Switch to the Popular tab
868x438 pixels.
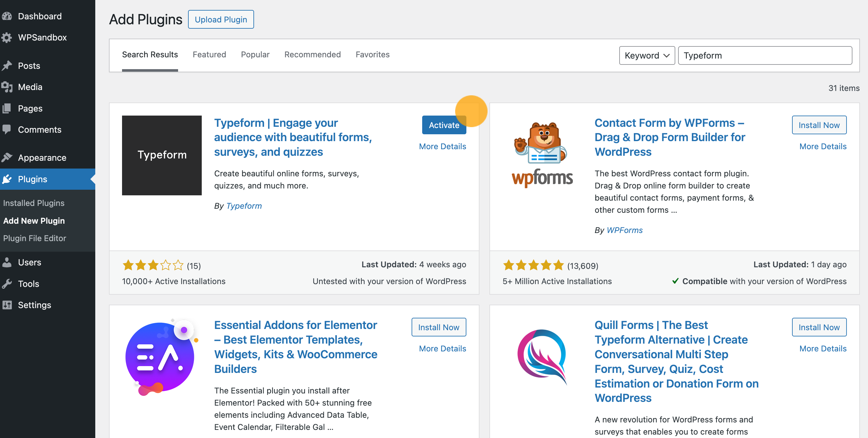click(255, 55)
